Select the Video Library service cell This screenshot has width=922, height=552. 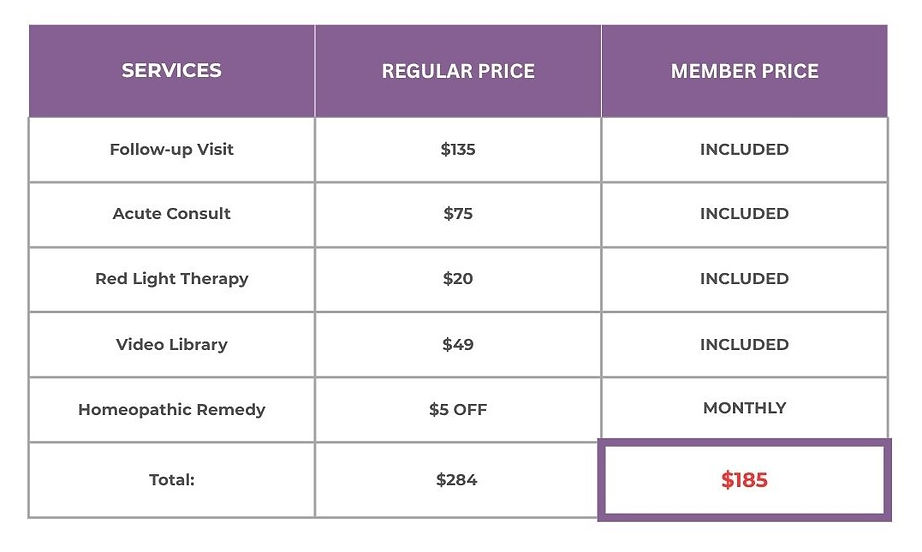click(x=171, y=345)
